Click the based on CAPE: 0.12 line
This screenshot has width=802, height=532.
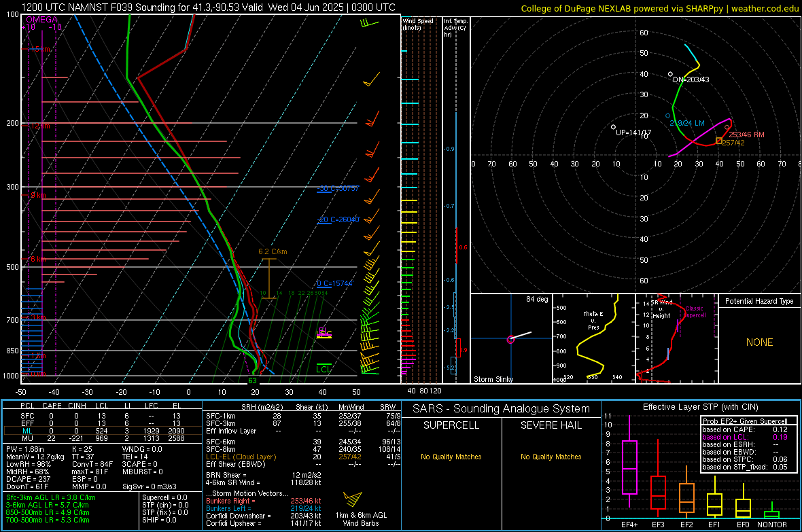coord(745,429)
